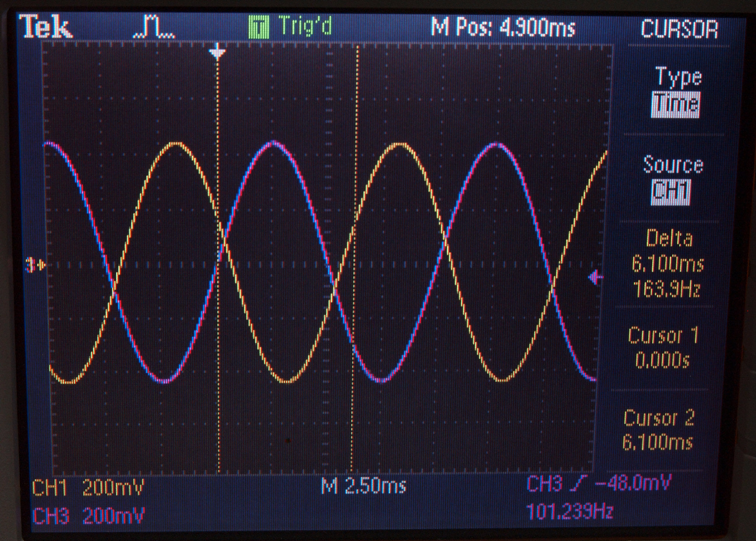Toggle the cursor Type Time option
Screen dimensions: 756x541
click(675, 105)
